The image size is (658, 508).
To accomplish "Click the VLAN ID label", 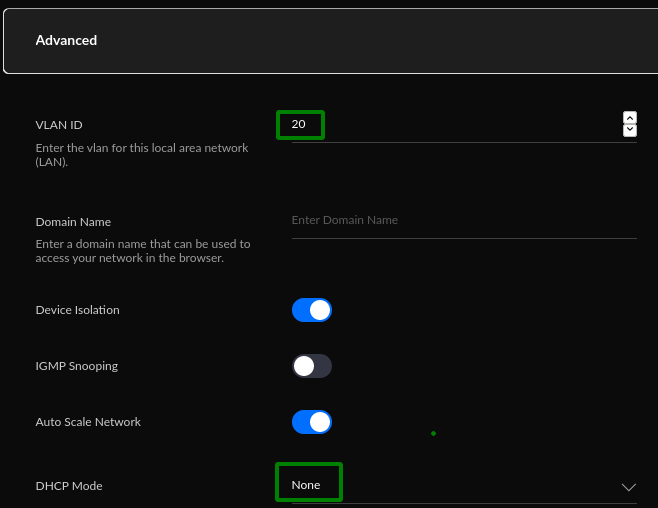I will pos(59,125).
